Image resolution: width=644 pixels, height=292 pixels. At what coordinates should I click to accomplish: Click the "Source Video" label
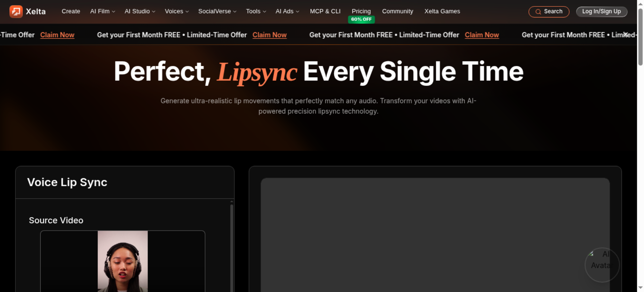tap(56, 220)
